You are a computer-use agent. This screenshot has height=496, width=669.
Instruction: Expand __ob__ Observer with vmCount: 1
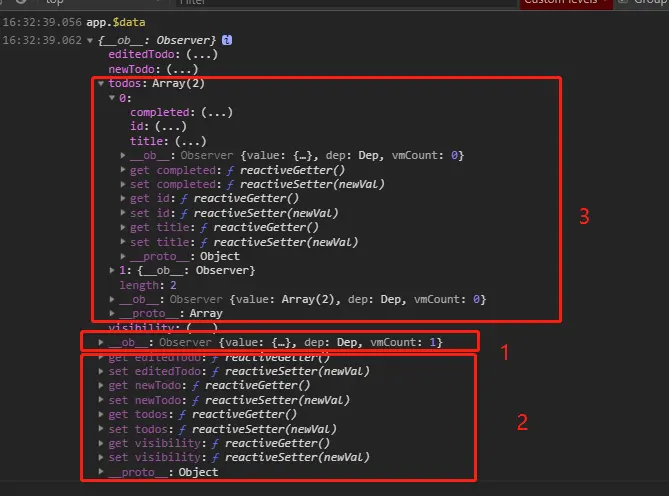101,342
